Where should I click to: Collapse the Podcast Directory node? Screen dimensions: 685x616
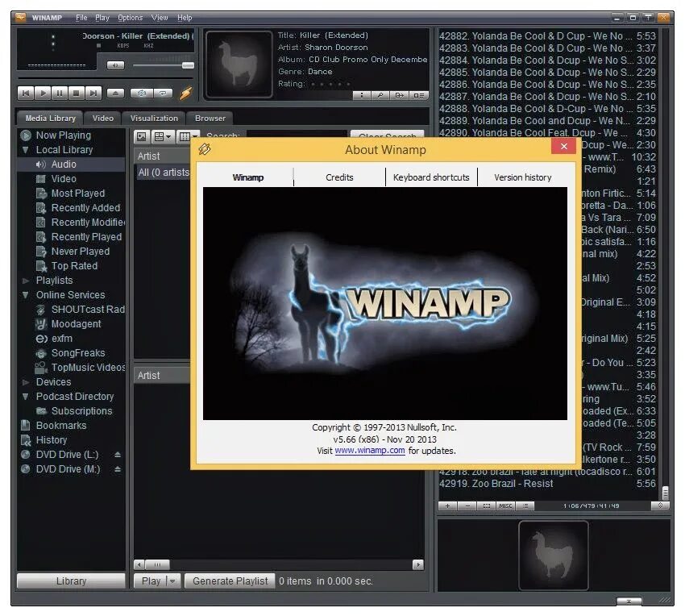coord(25,397)
